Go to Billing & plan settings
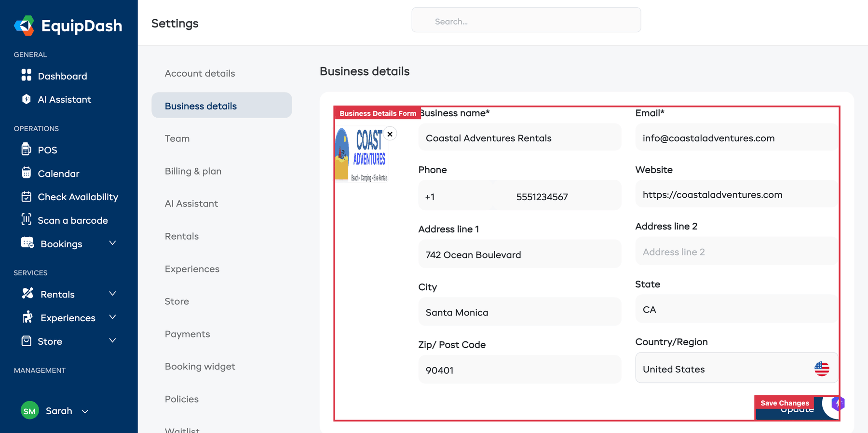This screenshot has height=433, width=868. pyautogui.click(x=193, y=171)
